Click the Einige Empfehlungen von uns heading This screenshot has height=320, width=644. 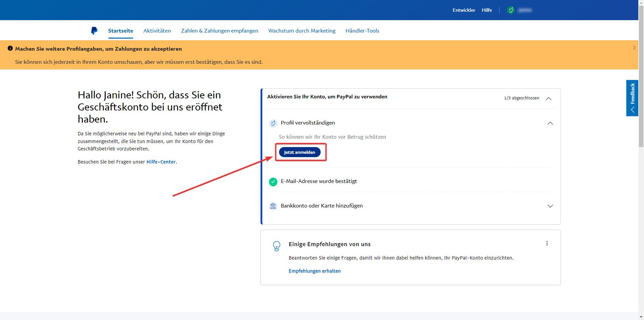[329, 244]
